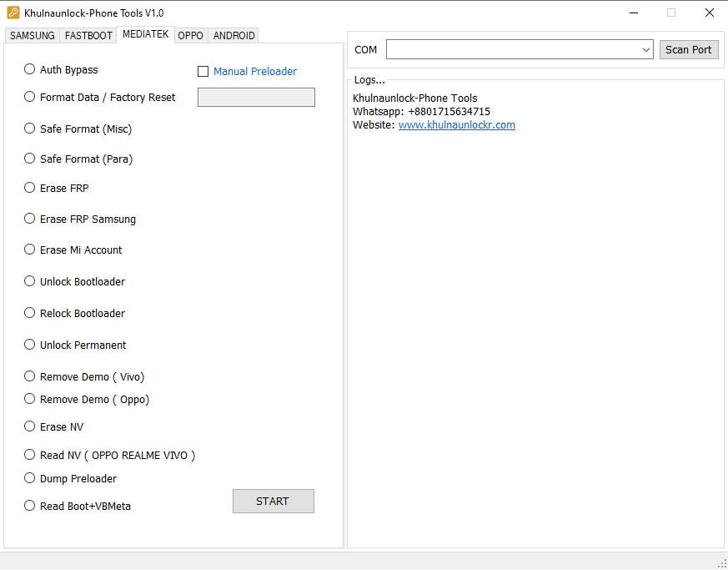
Task: Click the Khulnaunlock app icon in title bar
Action: (x=13, y=13)
